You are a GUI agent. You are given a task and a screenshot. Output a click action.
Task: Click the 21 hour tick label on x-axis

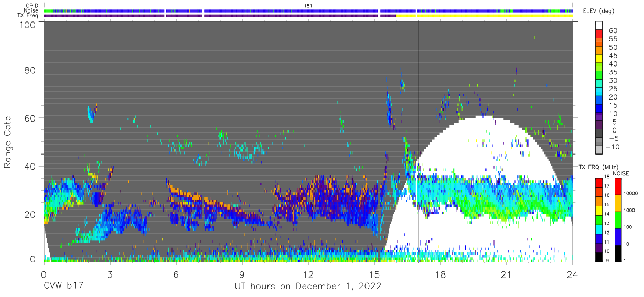(x=506, y=274)
